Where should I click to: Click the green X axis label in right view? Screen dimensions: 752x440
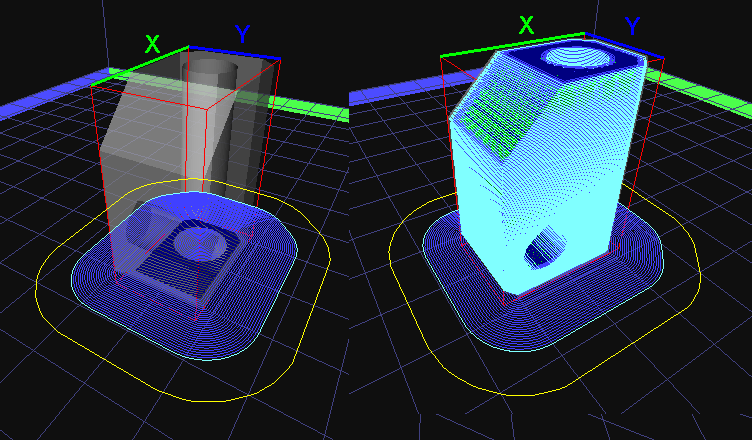(527, 26)
